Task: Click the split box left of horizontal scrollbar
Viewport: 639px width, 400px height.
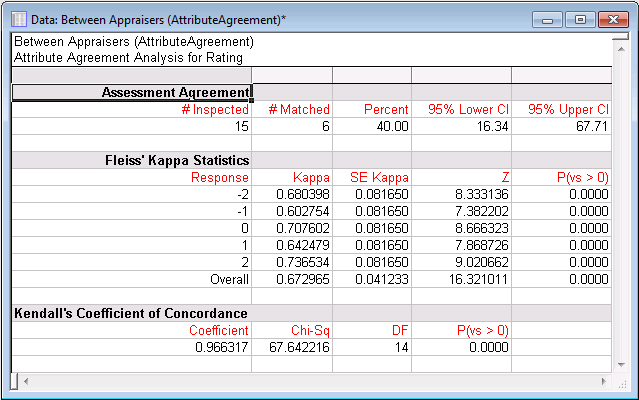Action: 14,382
